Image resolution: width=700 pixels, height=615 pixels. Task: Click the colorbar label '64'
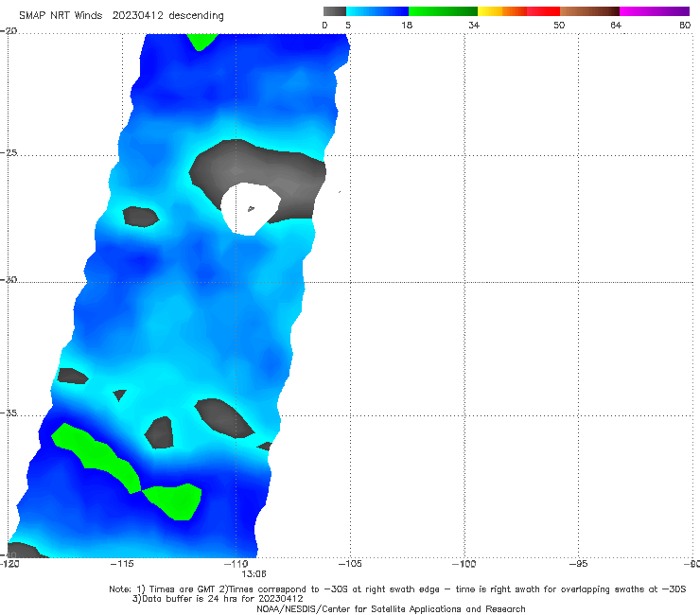coord(616,25)
